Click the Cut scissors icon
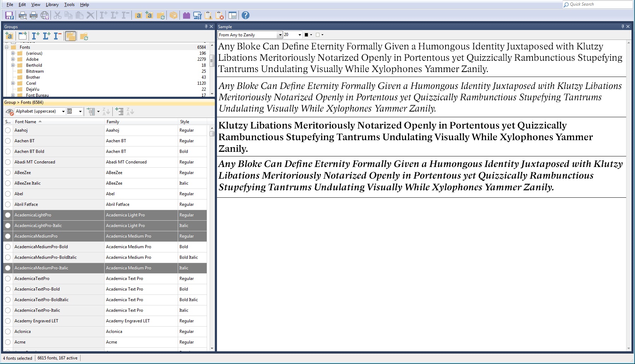Viewport: 635px width, 364px height. click(58, 15)
